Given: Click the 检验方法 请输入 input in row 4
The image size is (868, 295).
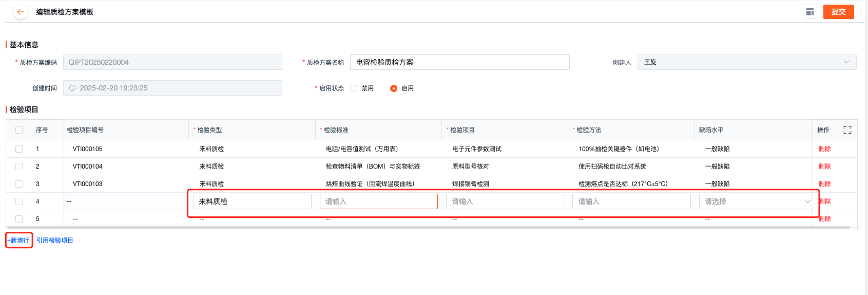Looking at the screenshot, I should pyautogui.click(x=631, y=201).
